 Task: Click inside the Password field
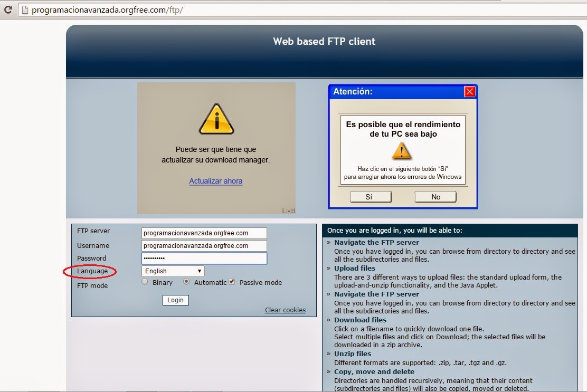pyautogui.click(x=204, y=258)
